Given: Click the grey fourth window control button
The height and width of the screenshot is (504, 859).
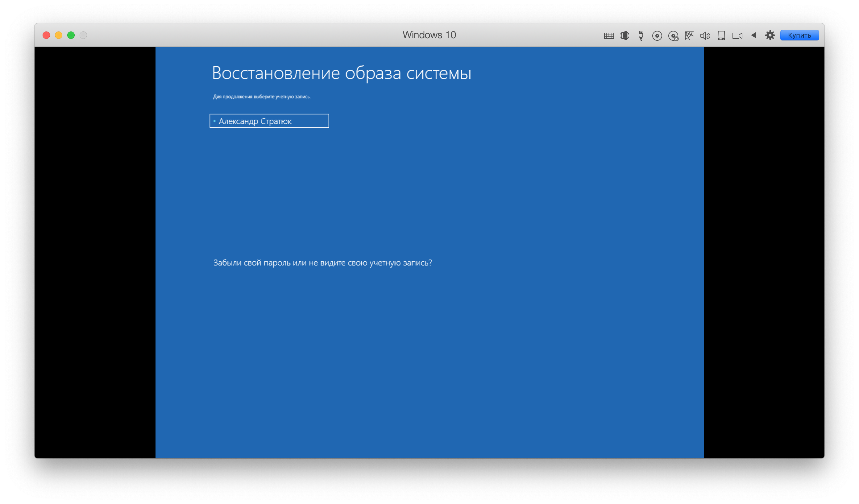Looking at the screenshot, I should pos(83,35).
